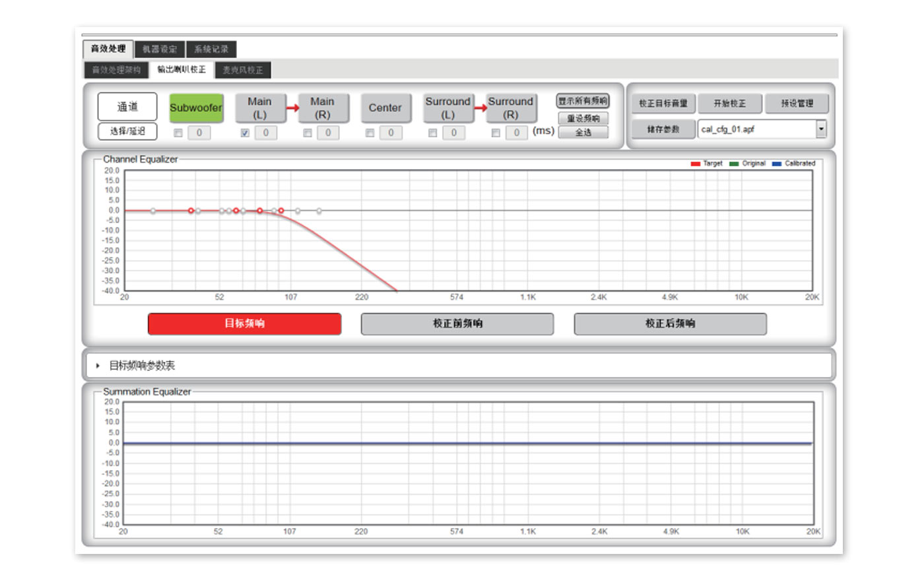
Task: Show the 校正后频响 response curve
Action: [x=670, y=324]
